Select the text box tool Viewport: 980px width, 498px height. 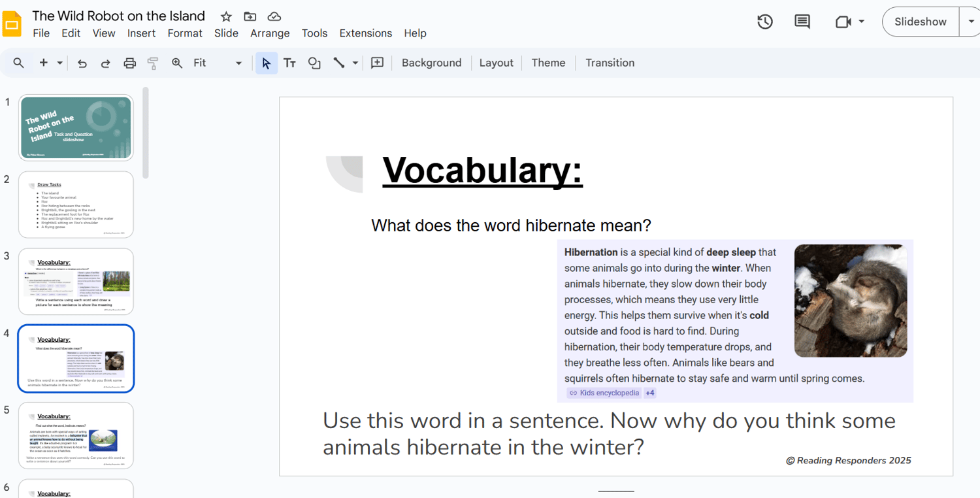point(289,63)
